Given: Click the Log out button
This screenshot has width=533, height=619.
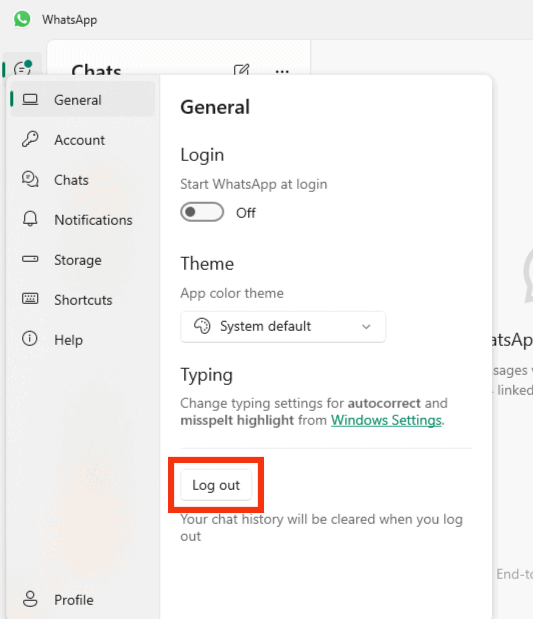Looking at the screenshot, I should (216, 485).
